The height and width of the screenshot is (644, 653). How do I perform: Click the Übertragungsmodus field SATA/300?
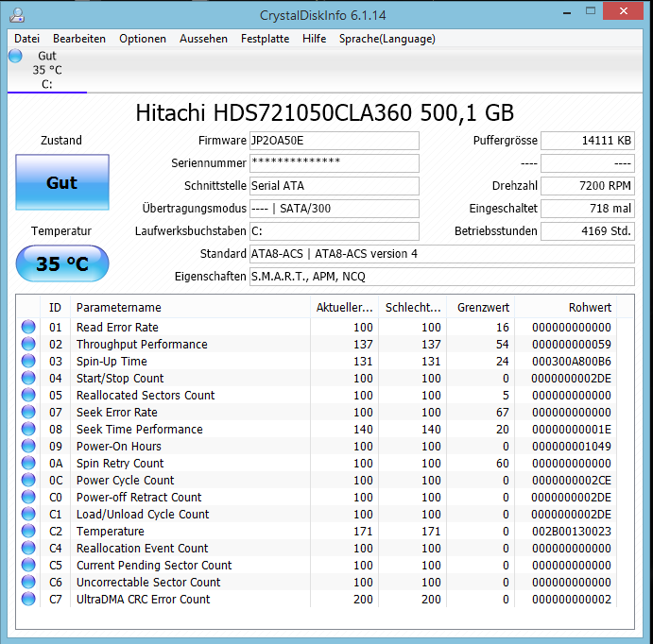[x=335, y=209]
